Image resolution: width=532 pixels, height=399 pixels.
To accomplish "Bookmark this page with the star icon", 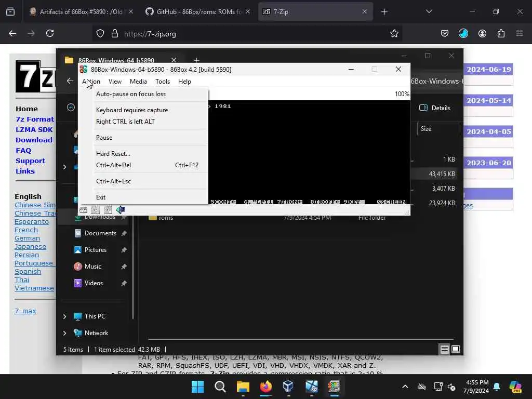I will click(x=394, y=34).
